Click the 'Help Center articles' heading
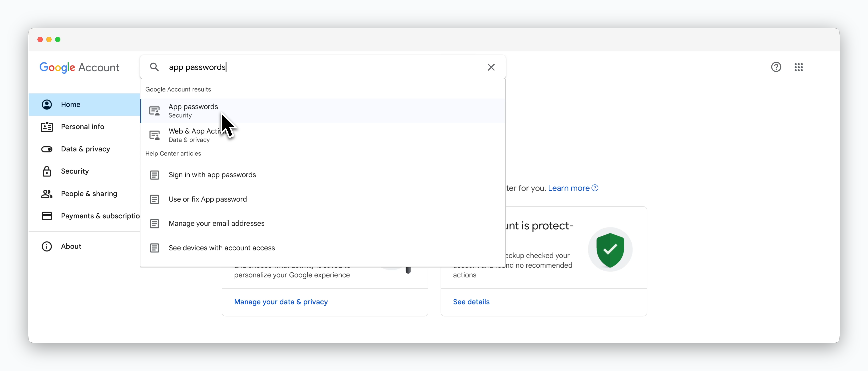 173,153
